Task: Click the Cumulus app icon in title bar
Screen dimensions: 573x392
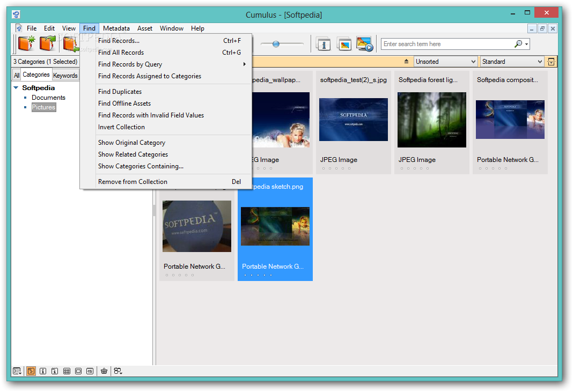Action: pyautogui.click(x=16, y=14)
